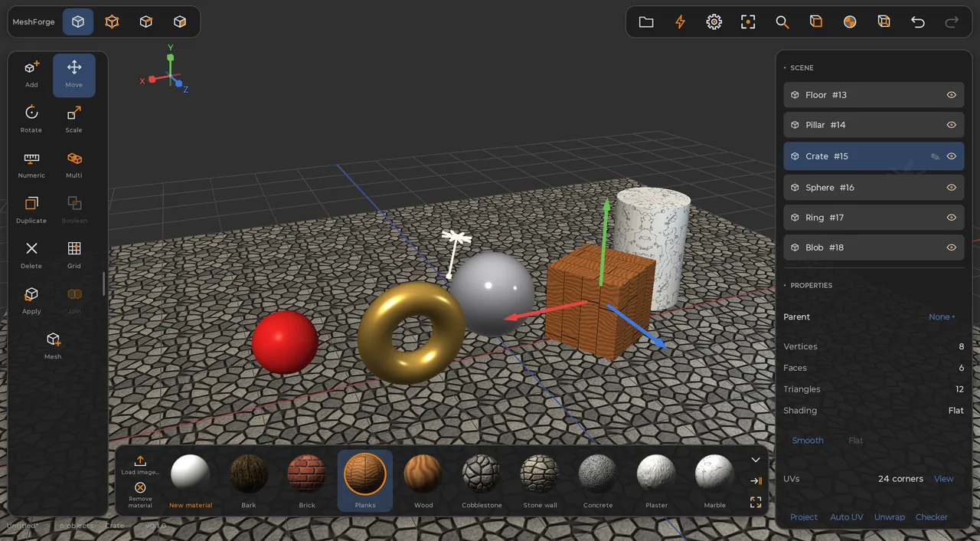Image resolution: width=980 pixels, height=541 pixels.
Task: Select Floor #13 in scene list
Action: 874,95
